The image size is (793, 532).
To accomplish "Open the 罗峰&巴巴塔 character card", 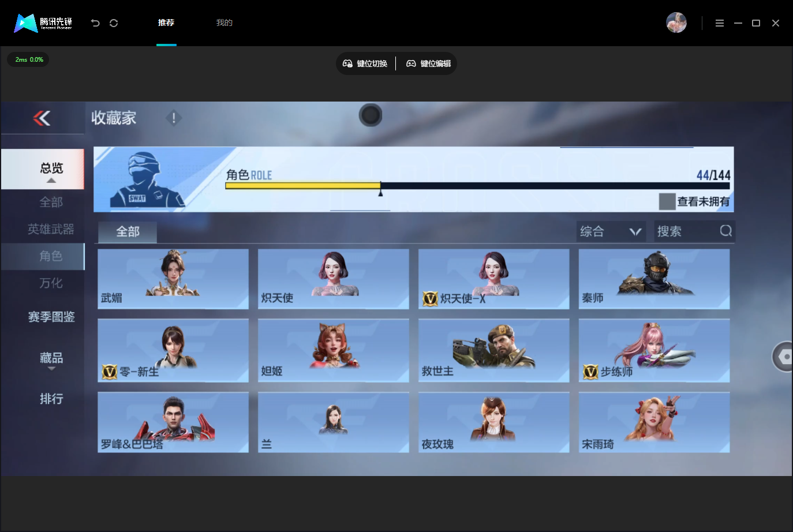I will click(x=173, y=422).
